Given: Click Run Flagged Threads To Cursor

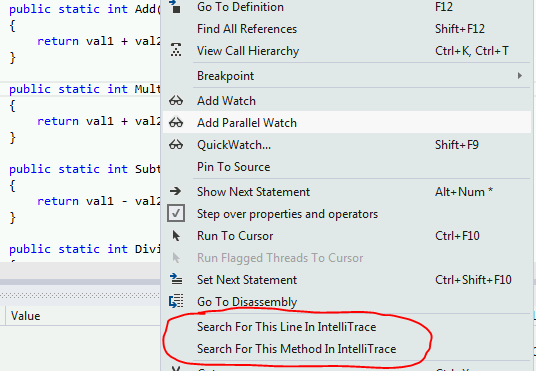Looking at the screenshot, I should (280, 258).
